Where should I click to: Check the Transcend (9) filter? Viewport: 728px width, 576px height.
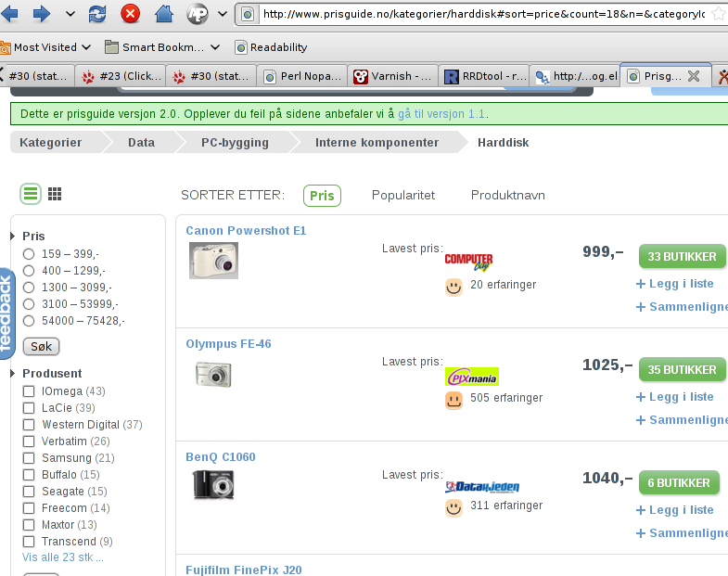[x=29, y=542]
